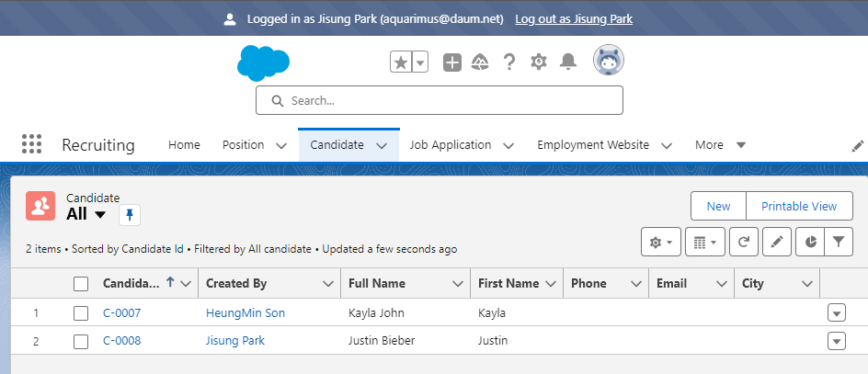Open List View Controls gear menu
The width and height of the screenshot is (868, 374).
pos(661,242)
